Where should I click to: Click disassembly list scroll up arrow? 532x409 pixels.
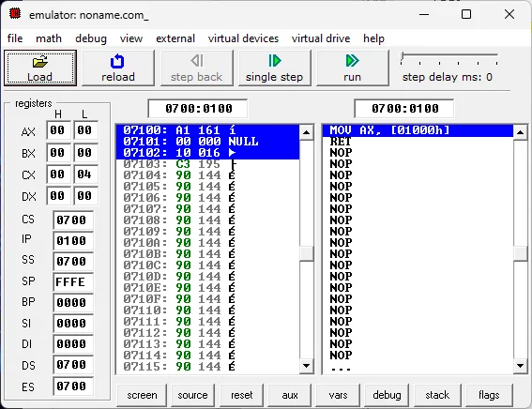point(520,132)
